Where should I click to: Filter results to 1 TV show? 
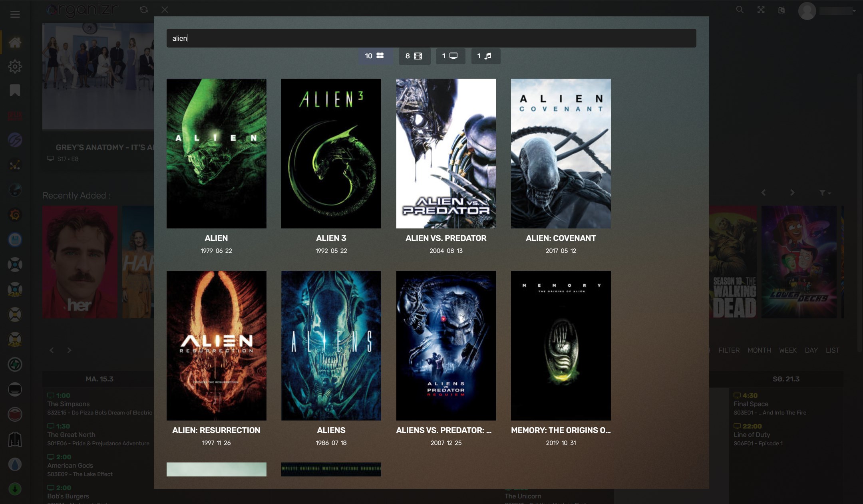[x=450, y=56]
